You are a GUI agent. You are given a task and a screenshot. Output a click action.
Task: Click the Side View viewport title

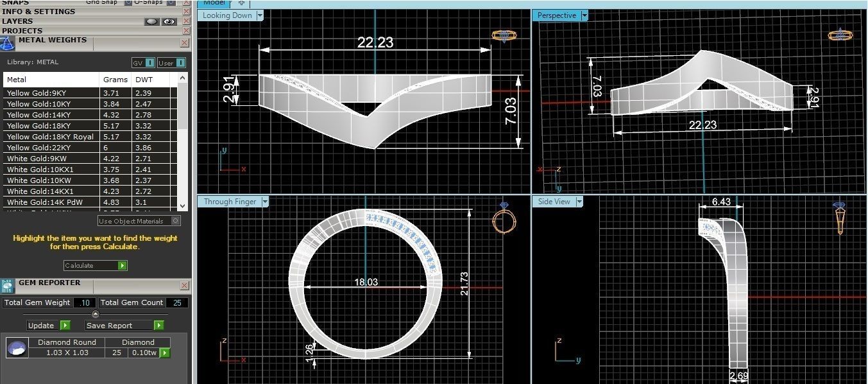554,202
